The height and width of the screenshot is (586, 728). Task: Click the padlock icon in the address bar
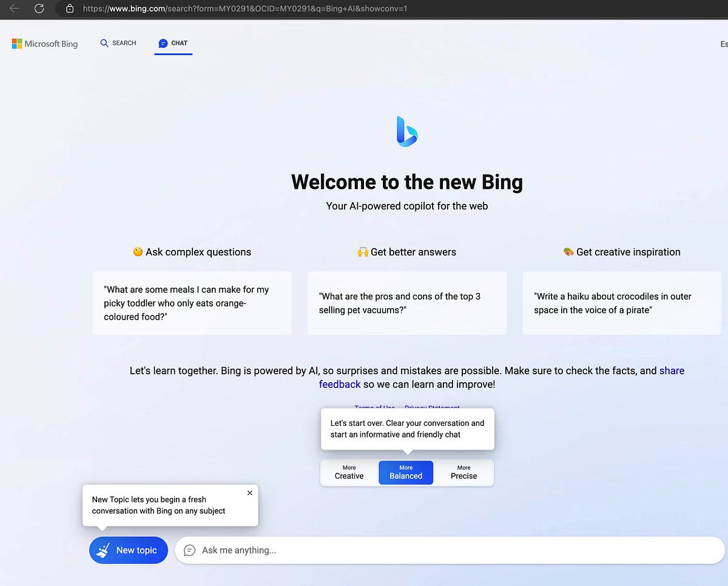[x=69, y=10]
